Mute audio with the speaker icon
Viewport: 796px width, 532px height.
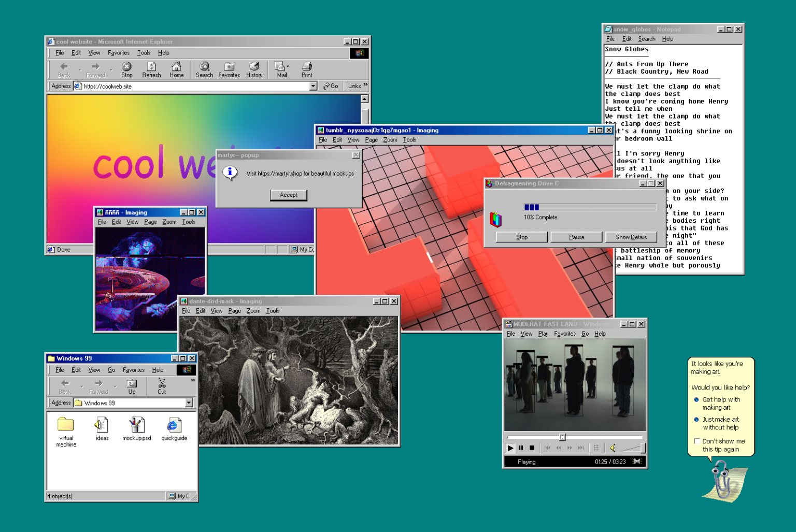(x=613, y=448)
